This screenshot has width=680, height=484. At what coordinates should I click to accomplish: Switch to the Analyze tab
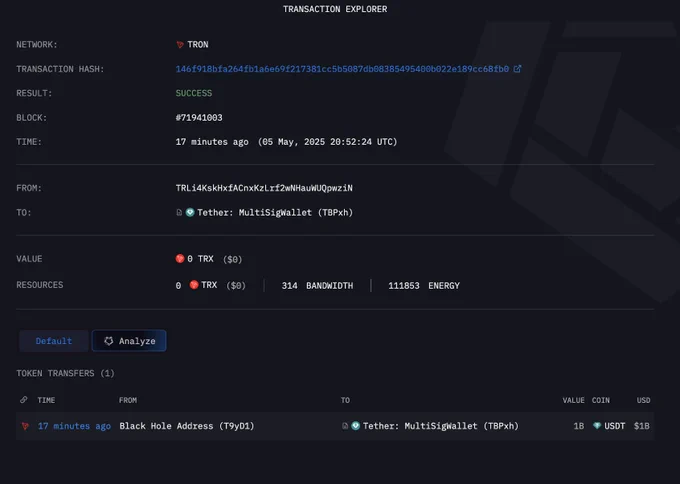pyautogui.click(x=129, y=341)
